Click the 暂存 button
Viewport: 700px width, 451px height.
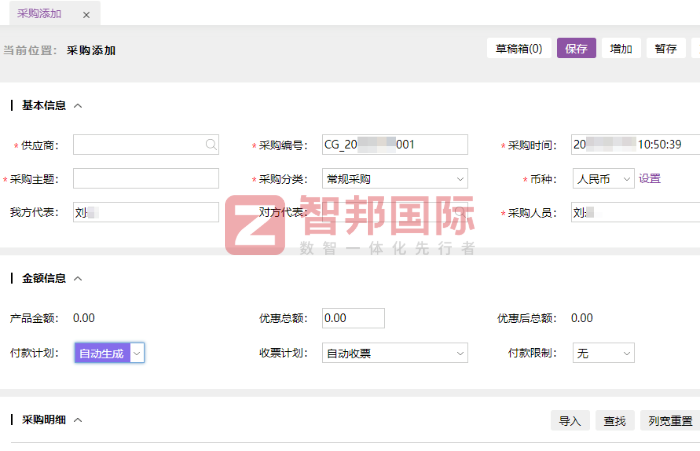coord(665,48)
